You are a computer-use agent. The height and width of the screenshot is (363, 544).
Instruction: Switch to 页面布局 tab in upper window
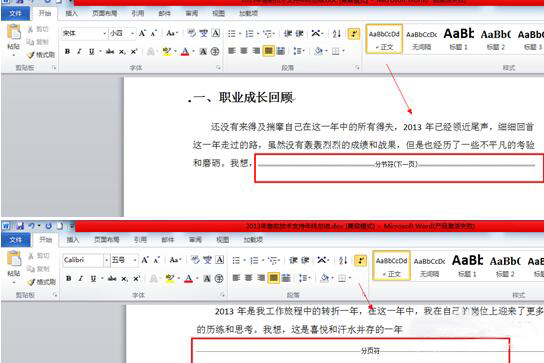click(104, 13)
